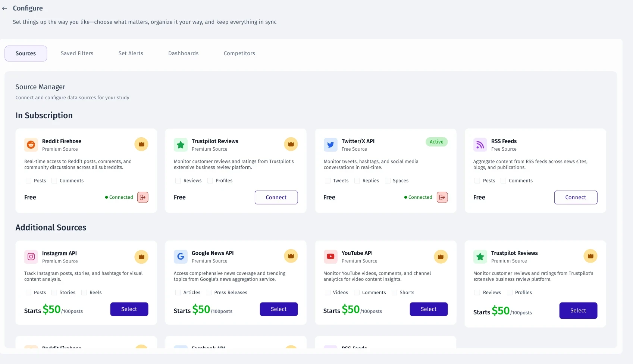Connect subscribed Trustpilot Reviews source

(276, 197)
